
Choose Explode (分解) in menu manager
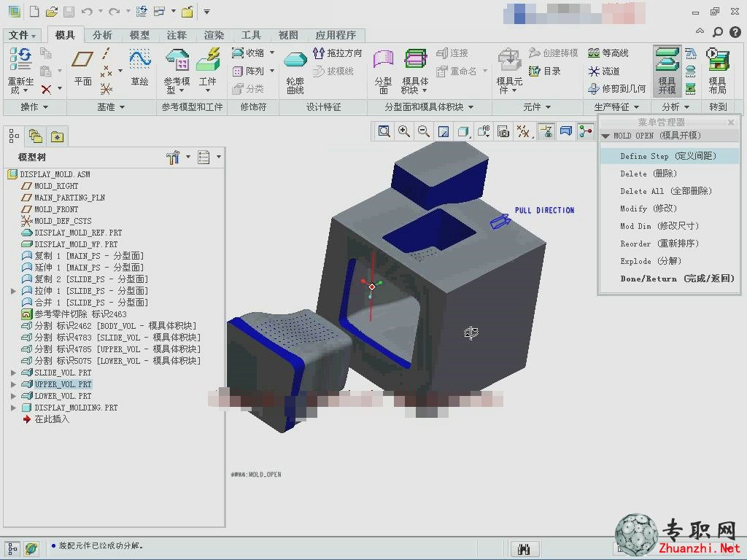[x=651, y=261]
